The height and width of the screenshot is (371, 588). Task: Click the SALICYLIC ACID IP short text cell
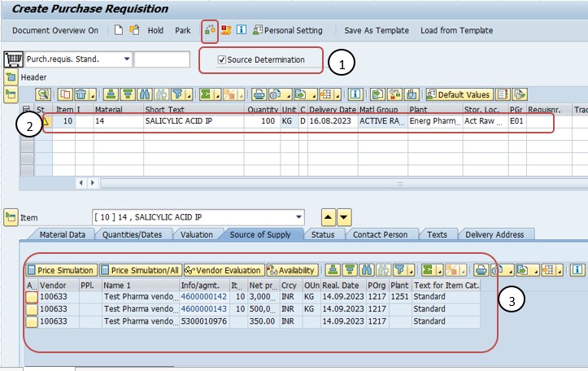[x=194, y=121]
